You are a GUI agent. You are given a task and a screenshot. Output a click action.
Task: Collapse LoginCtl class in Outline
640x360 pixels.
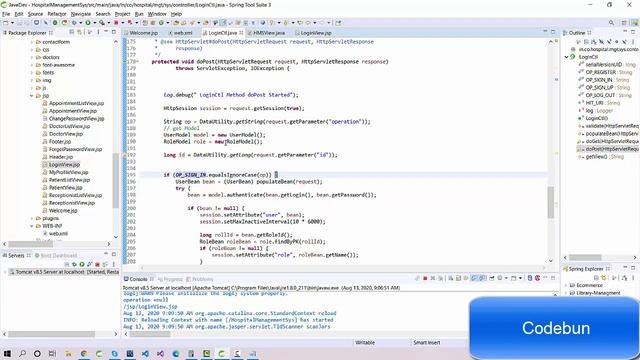pyautogui.click(x=567, y=57)
